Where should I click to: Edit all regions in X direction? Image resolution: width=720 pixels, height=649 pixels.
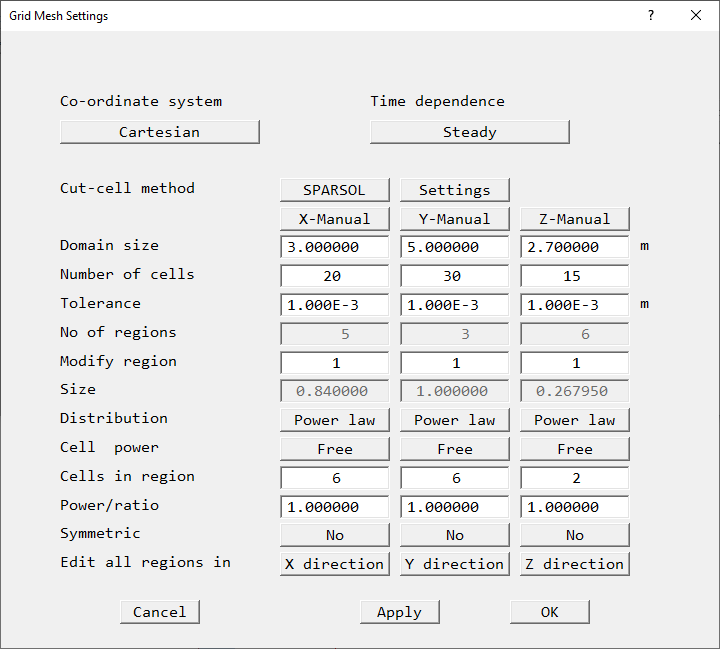click(334, 564)
